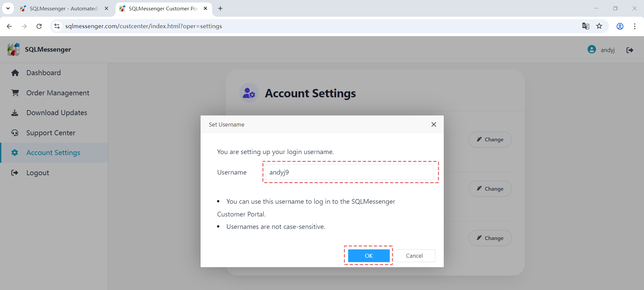Switch to SQLMessenger - Automated tab
644x290 pixels.
point(63,8)
